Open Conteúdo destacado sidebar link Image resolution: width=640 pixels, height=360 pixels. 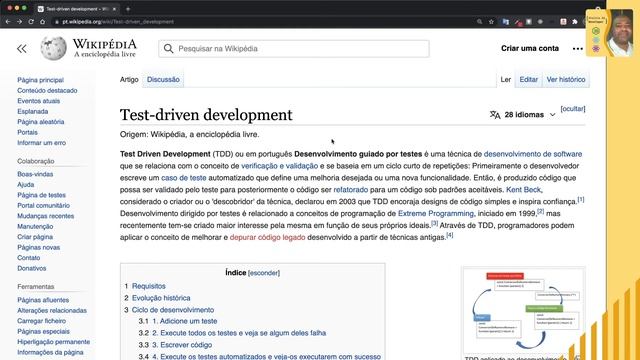[47, 91]
